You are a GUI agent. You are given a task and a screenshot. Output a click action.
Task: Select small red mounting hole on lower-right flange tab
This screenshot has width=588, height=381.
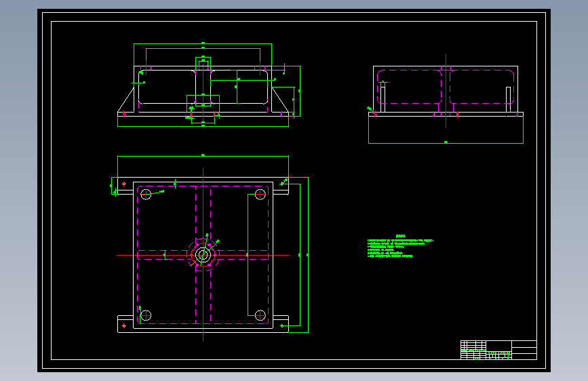click(x=282, y=326)
